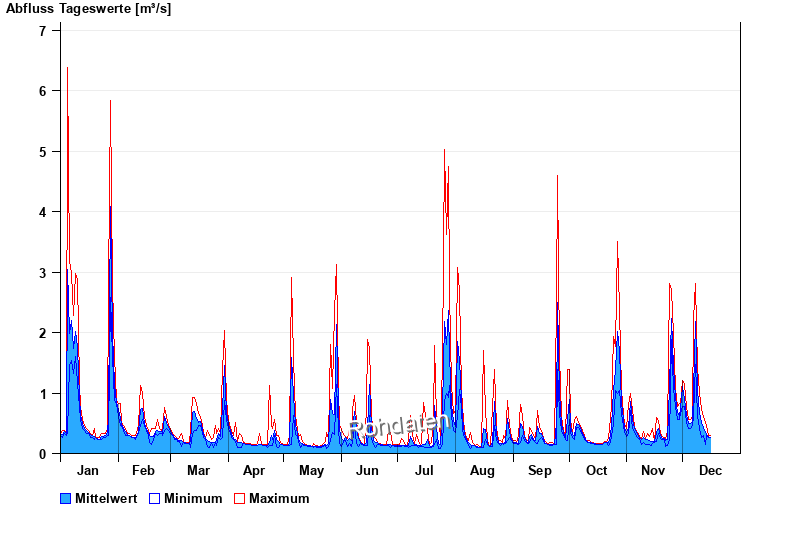Select the Maximum legend label

tap(279, 498)
